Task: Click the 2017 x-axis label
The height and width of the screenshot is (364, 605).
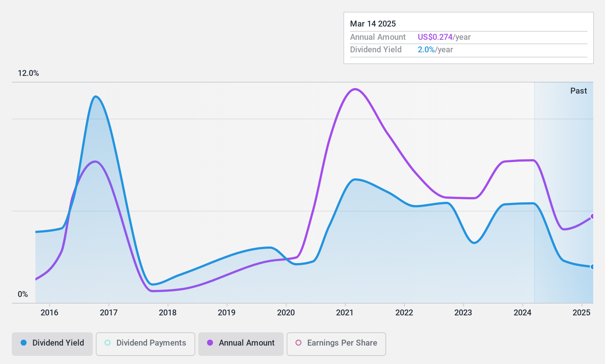Action: (109, 313)
